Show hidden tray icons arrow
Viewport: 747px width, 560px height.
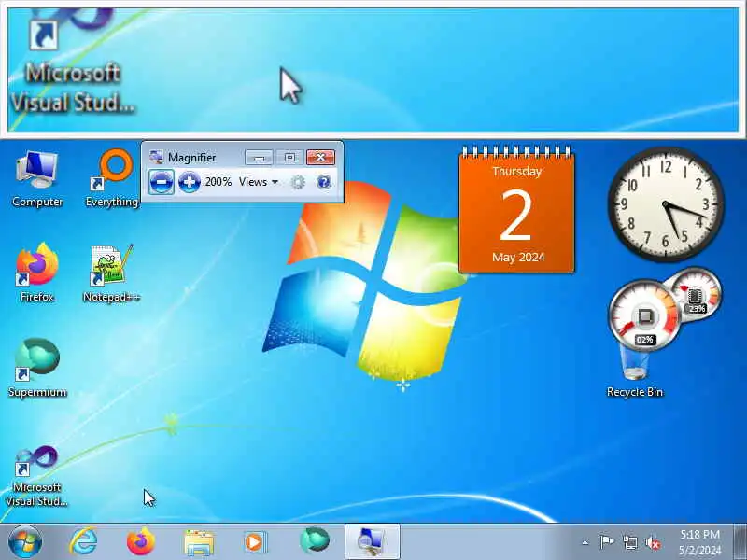(x=585, y=542)
